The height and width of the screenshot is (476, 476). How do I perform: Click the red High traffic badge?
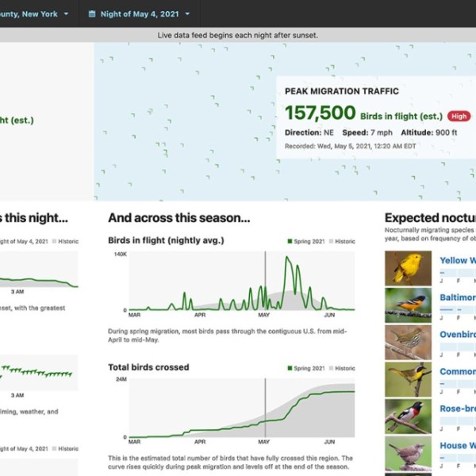(459, 116)
